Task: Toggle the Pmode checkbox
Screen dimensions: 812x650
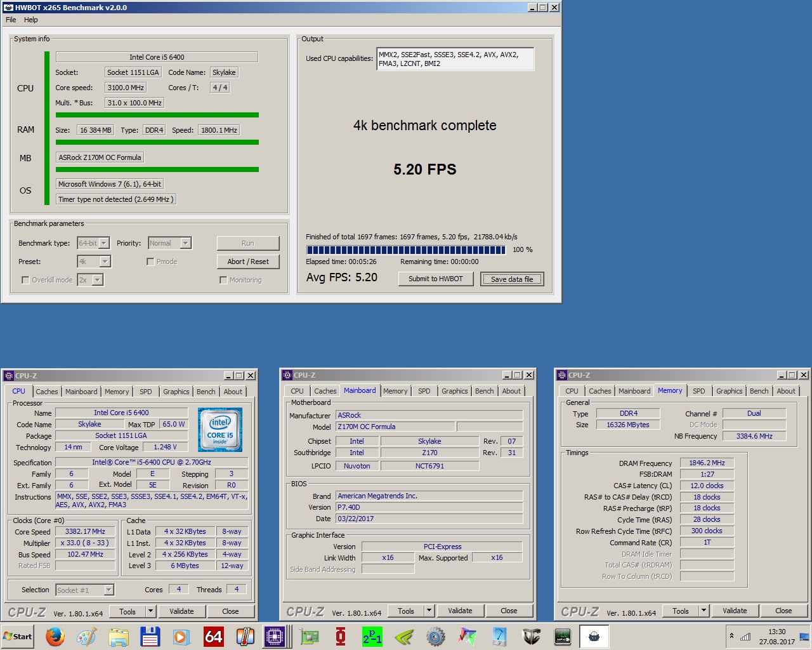Action: [150, 262]
